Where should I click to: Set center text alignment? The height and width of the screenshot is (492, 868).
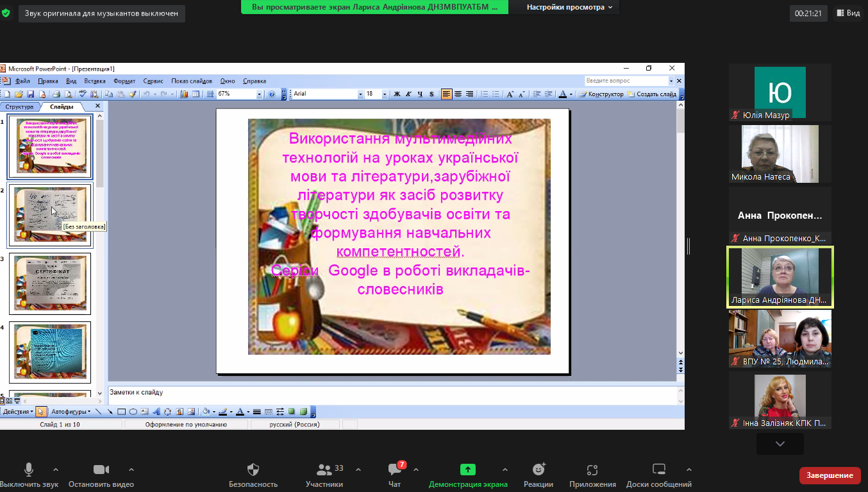coord(458,94)
